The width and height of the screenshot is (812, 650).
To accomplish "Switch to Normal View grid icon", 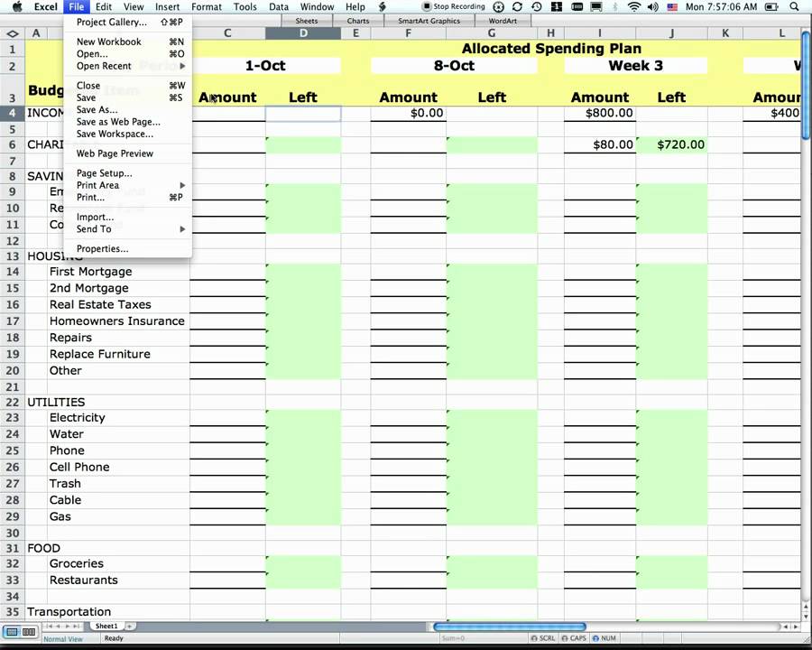I will coord(12,632).
